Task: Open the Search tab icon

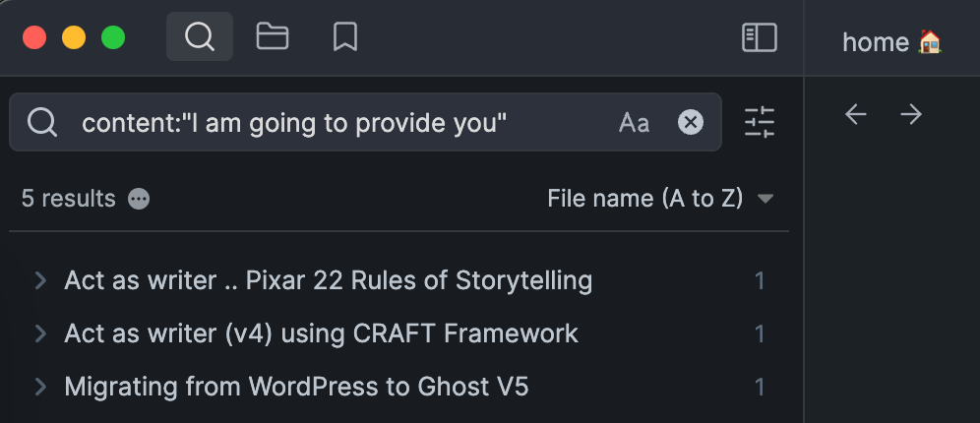Action: tap(200, 36)
